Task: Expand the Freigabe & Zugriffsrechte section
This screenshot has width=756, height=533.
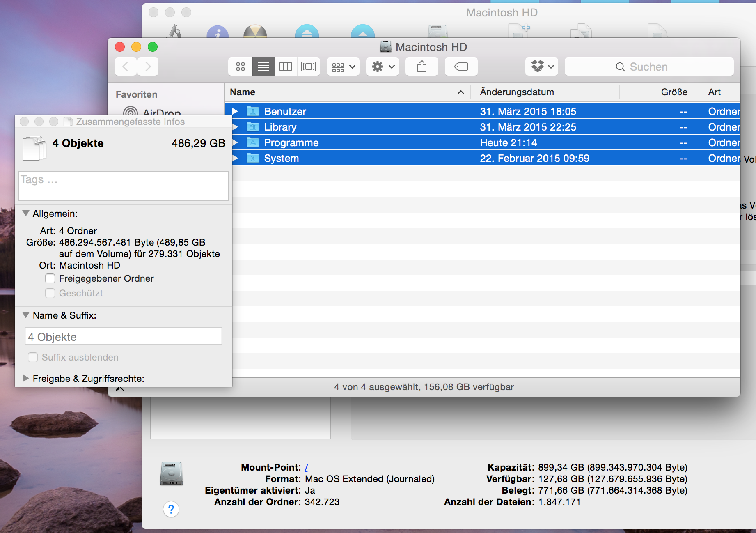Action: 26,378
